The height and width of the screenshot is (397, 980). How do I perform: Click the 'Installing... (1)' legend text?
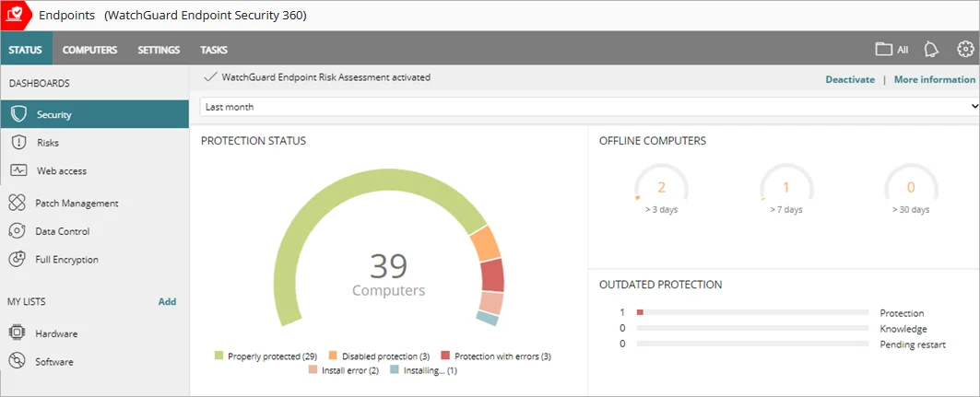tap(431, 371)
